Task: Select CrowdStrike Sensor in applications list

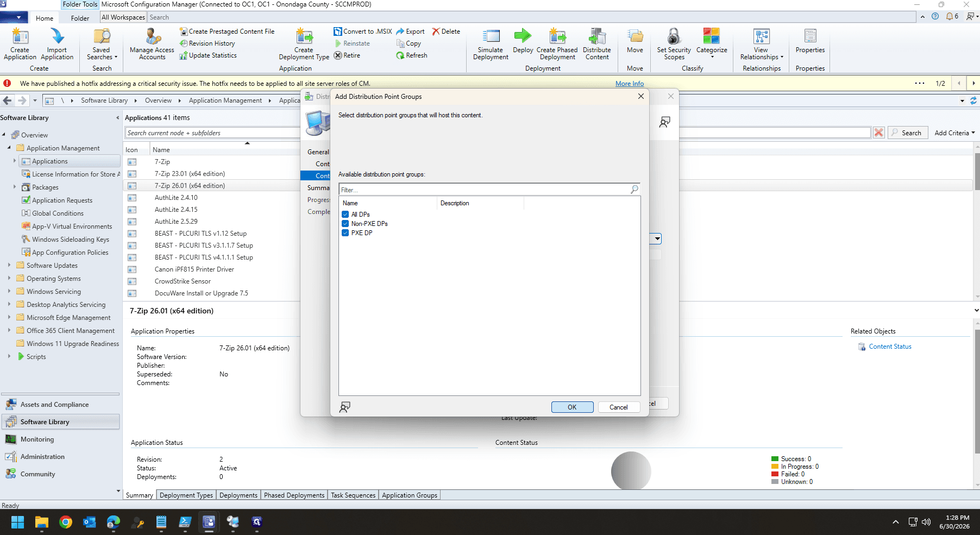Action: tap(183, 281)
